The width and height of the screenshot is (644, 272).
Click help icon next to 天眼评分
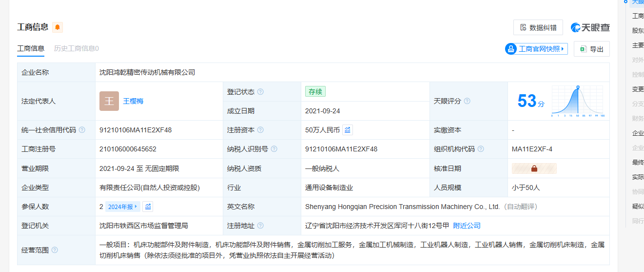coord(467,101)
